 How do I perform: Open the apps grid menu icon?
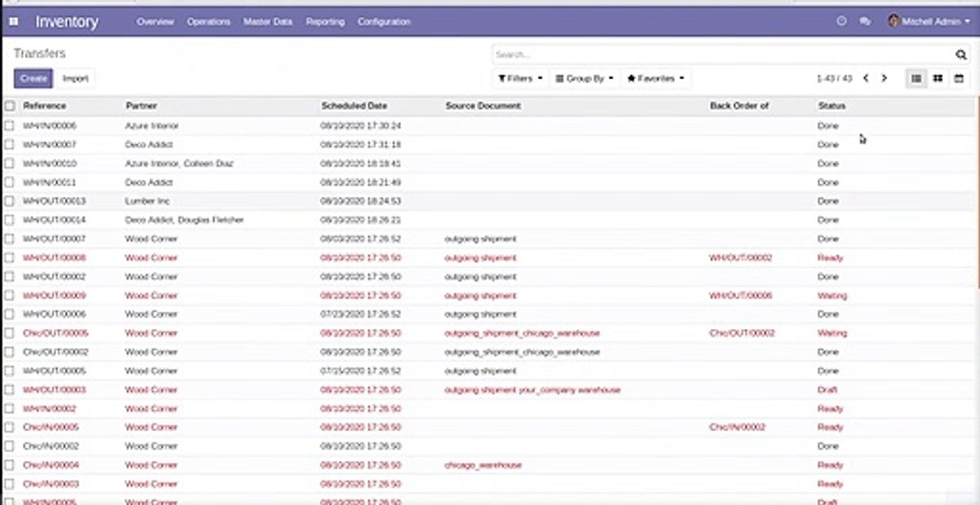click(13, 22)
